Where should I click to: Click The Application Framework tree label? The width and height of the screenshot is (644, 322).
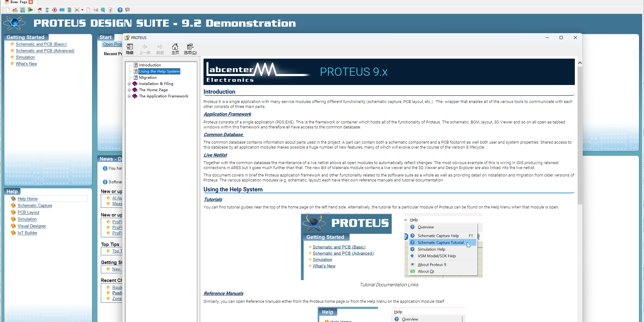[x=163, y=96]
